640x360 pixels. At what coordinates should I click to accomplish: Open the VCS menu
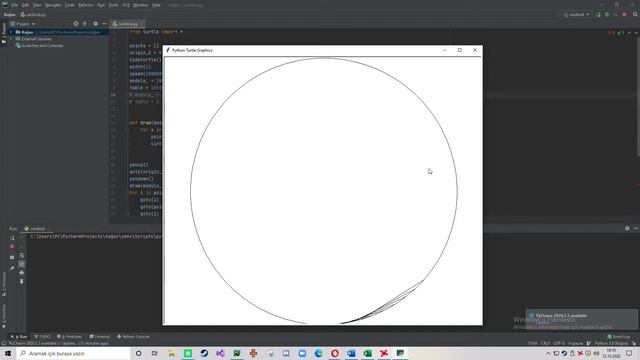pos(126,5)
